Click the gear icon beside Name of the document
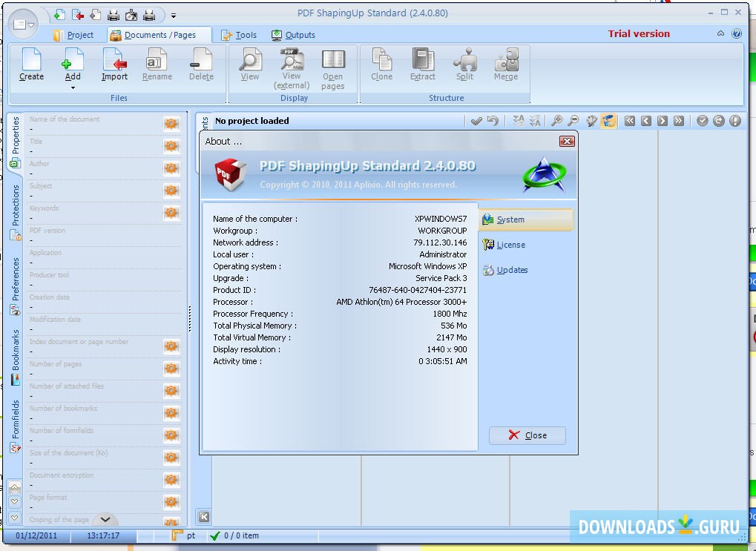The image size is (756, 551). click(171, 124)
